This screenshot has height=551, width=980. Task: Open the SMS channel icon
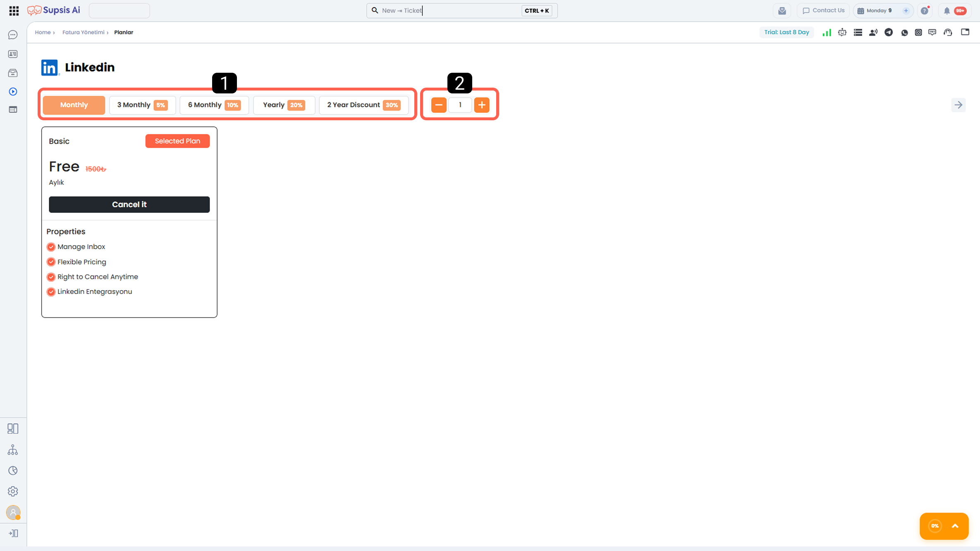(932, 32)
